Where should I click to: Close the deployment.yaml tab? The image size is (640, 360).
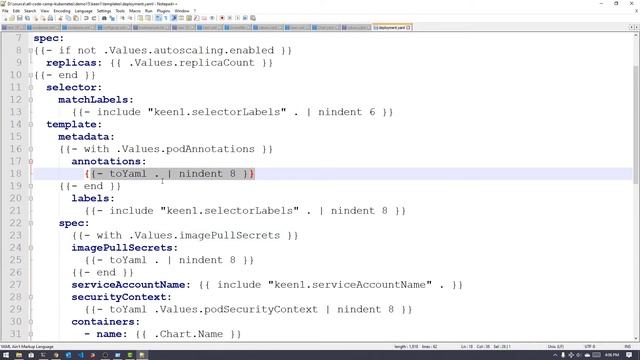pos(409,27)
